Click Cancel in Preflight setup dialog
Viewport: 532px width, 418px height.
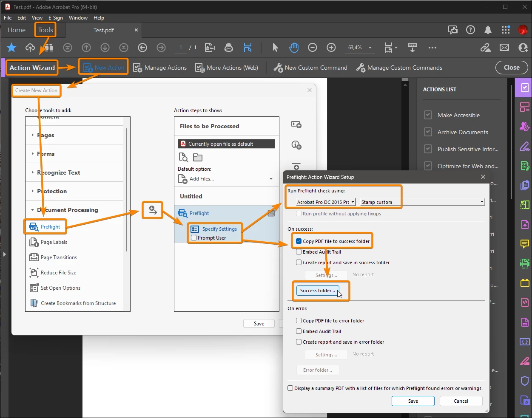click(x=461, y=401)
